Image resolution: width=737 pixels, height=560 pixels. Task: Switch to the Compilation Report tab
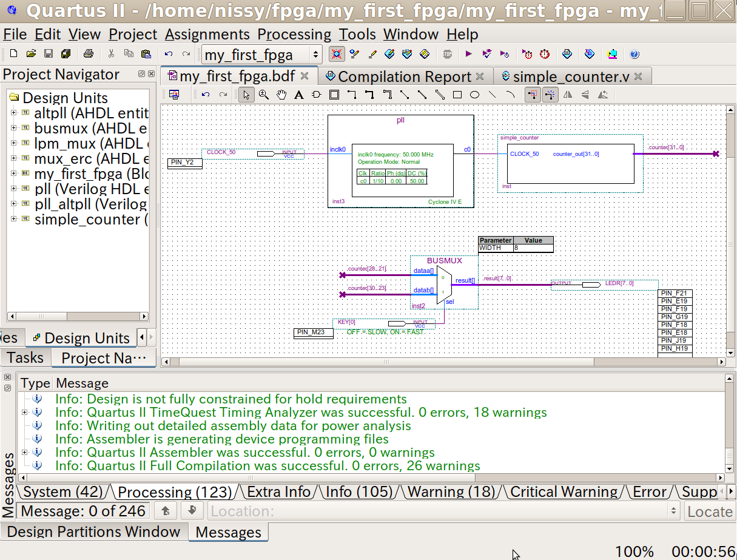point(405,76)
